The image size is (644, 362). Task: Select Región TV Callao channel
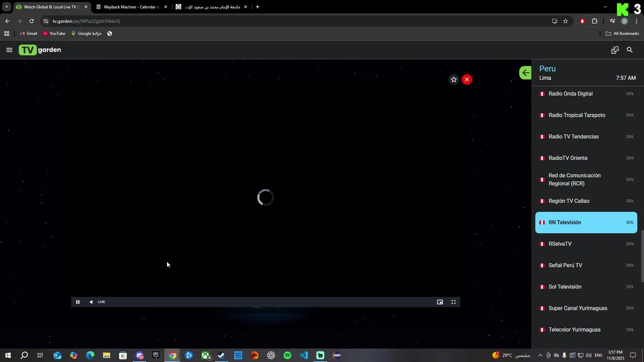click(586, 201)
